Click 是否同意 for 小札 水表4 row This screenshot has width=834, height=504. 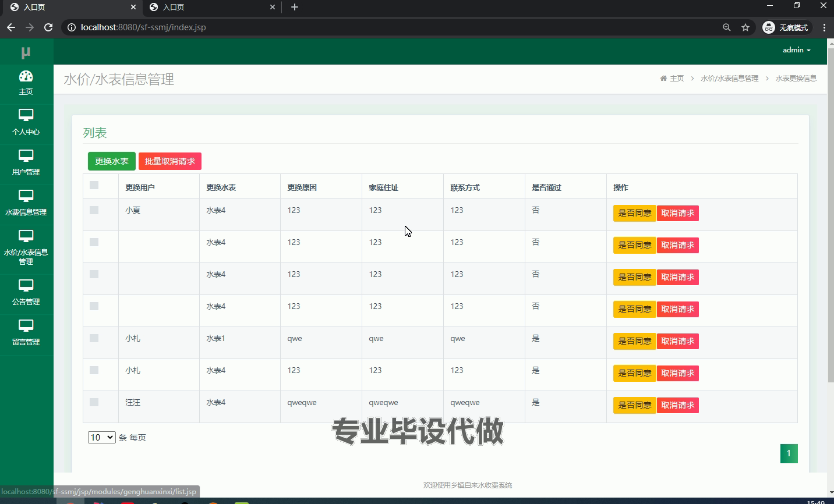click(x=634, y=373)
